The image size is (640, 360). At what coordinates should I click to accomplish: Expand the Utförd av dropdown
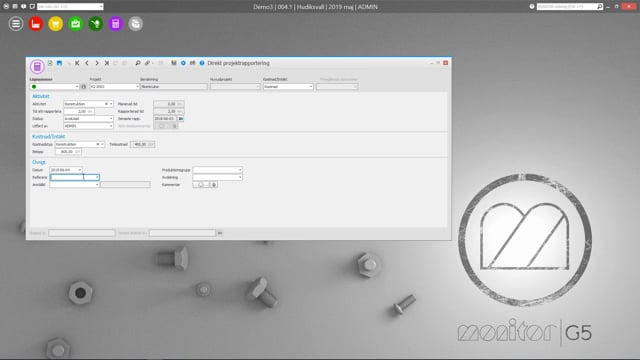(x=111, y=126)
